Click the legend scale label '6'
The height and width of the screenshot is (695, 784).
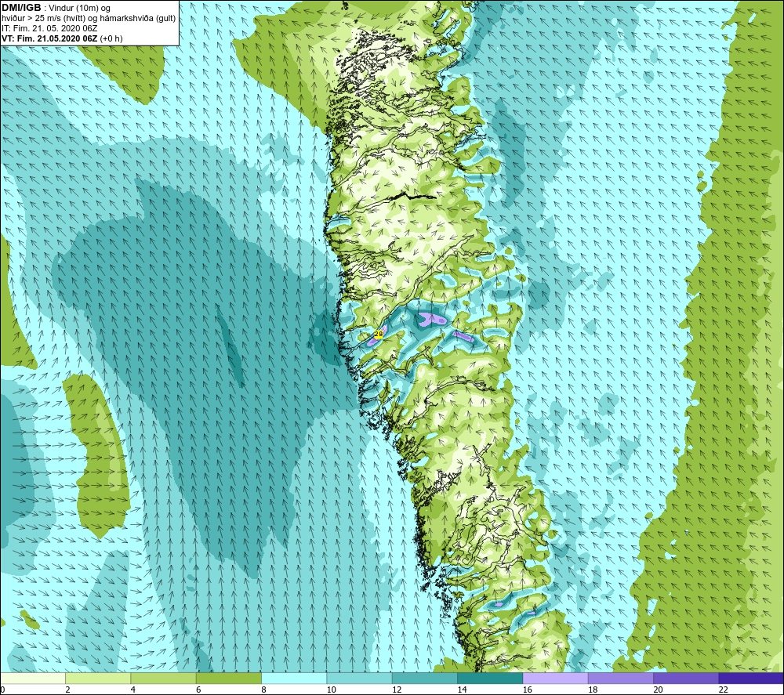198,690
